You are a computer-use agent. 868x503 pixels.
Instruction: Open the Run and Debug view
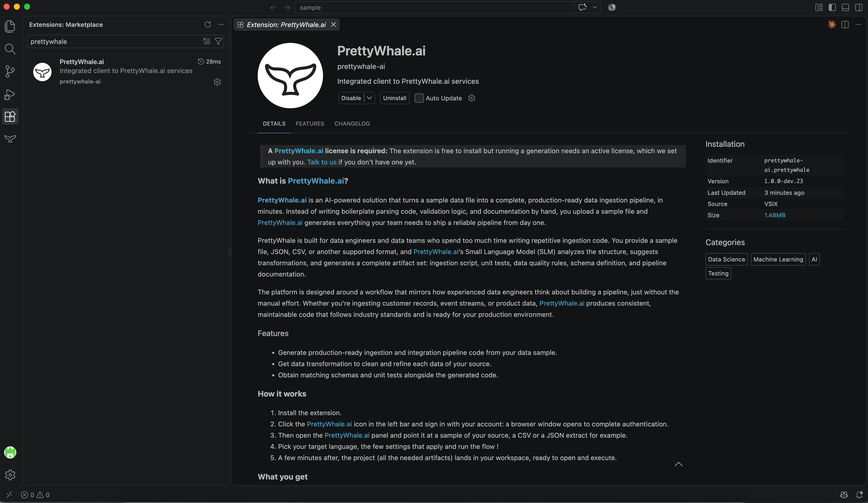(10, 94)
